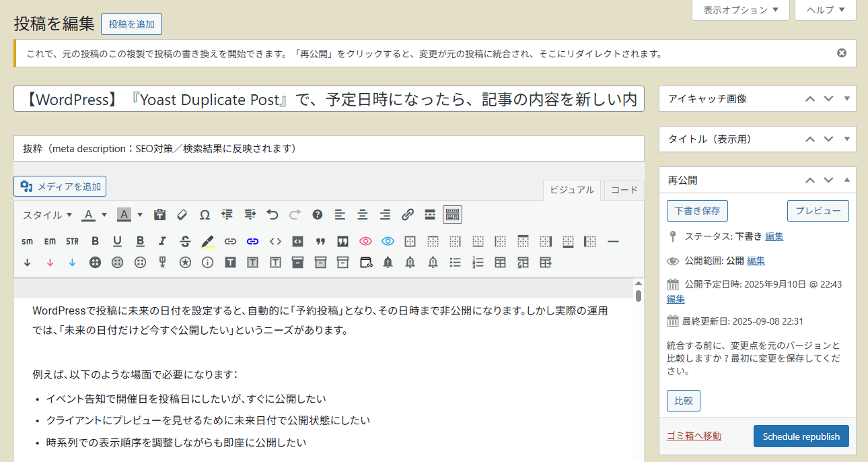This screenshot has height=462, width=868.
Task: Open the text color dropdown arrow
Action: click(104, 215)
